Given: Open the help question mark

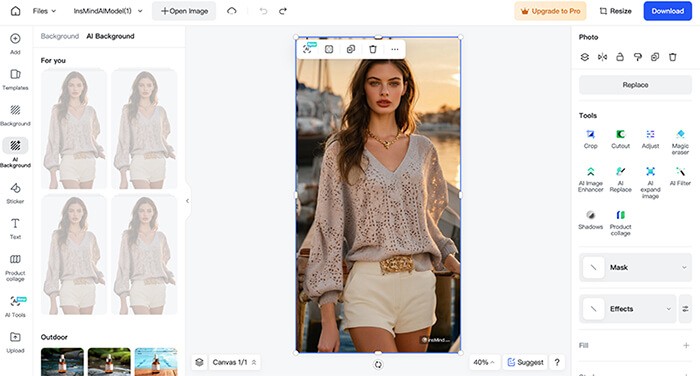Looking at the screenshot, I should click(x=557, y=362).
